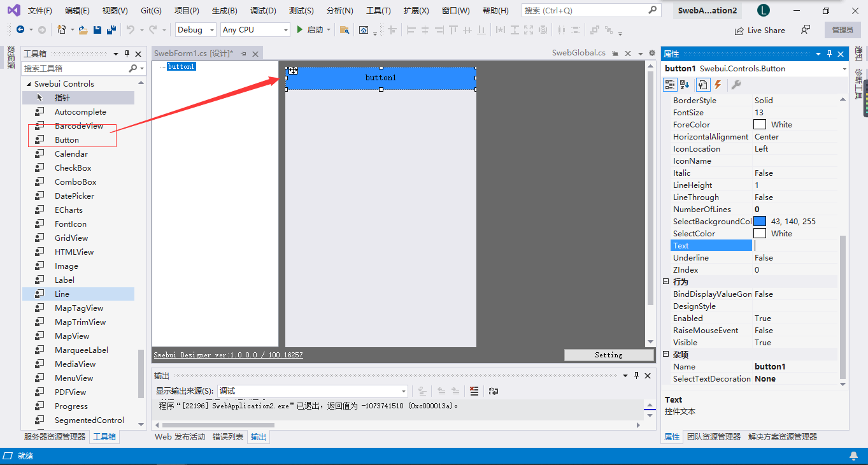Click the ForeColor White color swatch
Viewport: 868px width, 465px height.
pyautogui.click(x=760, y=125)
